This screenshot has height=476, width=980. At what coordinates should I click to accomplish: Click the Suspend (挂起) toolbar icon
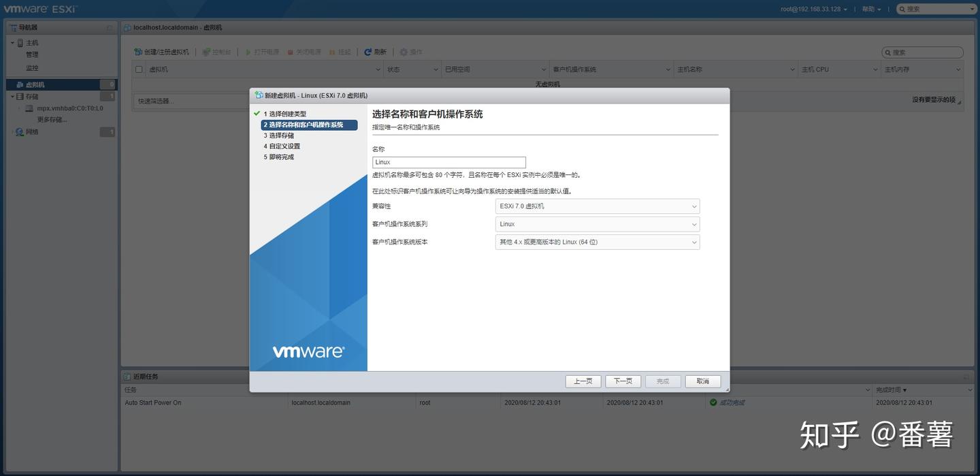tap(331, 52)
